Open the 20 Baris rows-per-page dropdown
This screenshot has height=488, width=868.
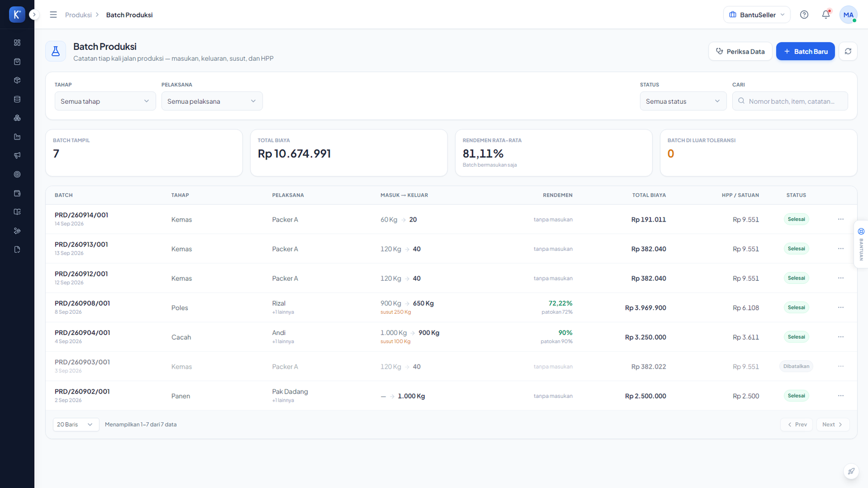click(x=76, y=424)
